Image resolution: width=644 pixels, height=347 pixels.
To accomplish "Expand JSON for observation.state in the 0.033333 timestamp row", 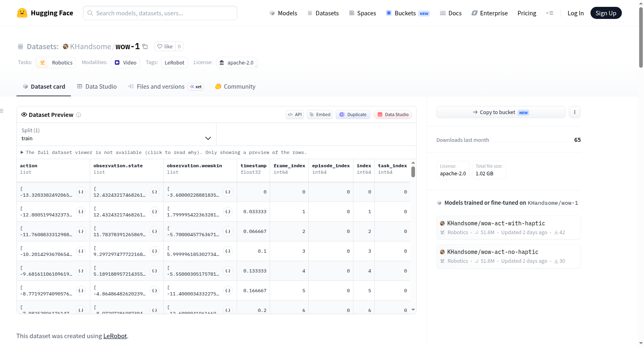I will [155, 212].
